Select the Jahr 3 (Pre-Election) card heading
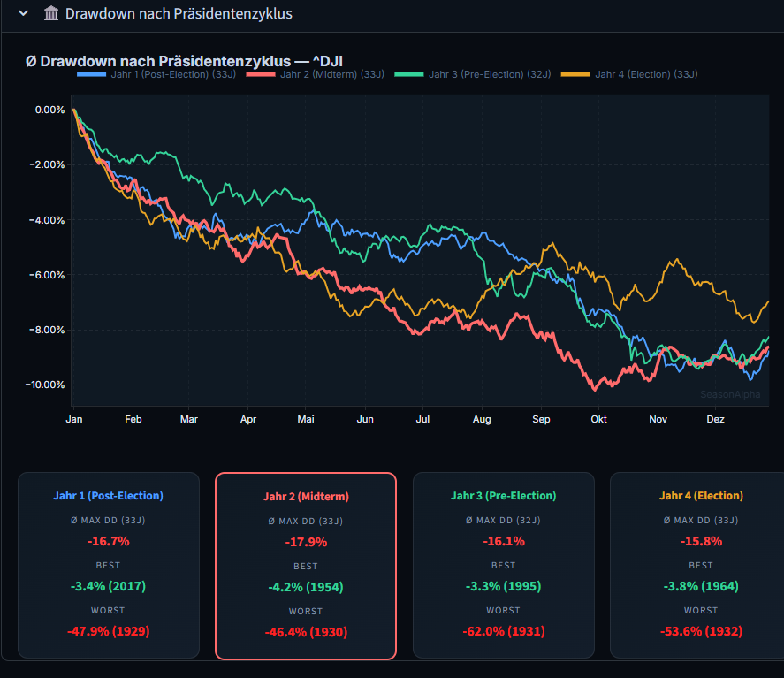The height and width of the screenshot is (678, 784). [x=504, y=496]
